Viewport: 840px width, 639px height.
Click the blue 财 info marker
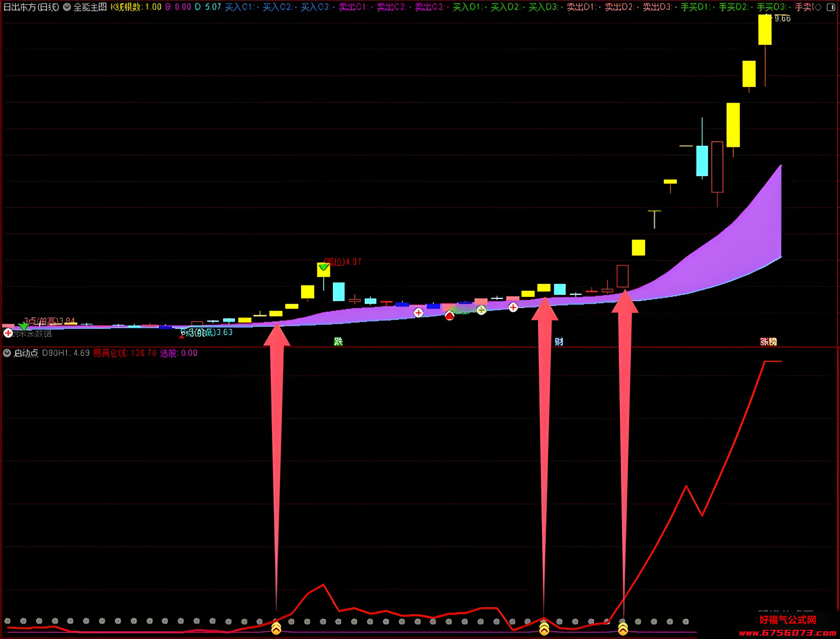point(559,341)
